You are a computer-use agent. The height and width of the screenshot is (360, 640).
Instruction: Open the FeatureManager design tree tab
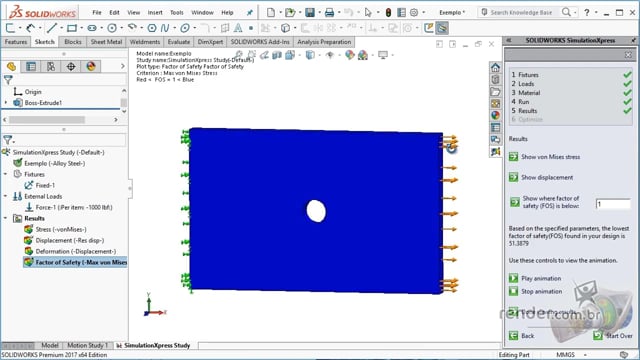11,66
